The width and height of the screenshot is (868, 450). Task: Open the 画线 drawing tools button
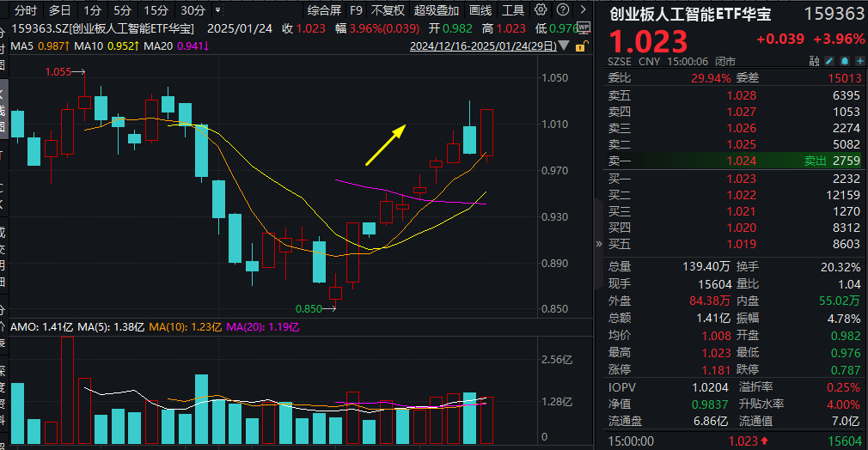[x=480, y=10]
